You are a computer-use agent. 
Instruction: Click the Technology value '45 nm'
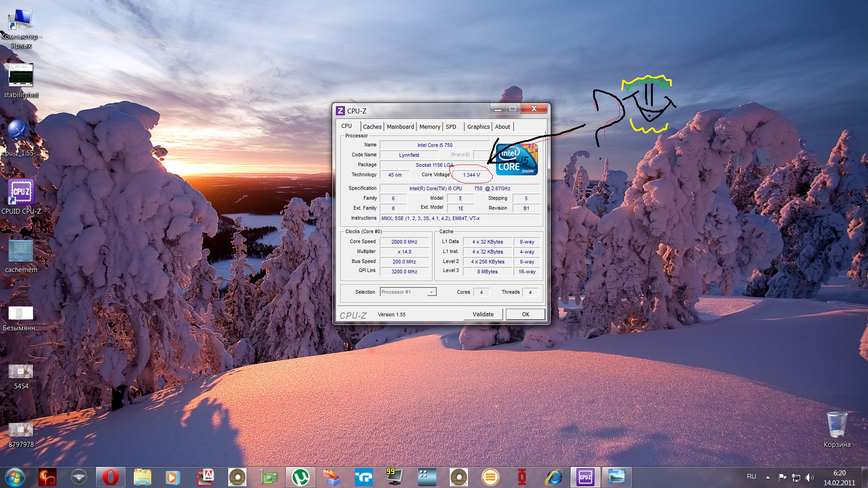pyautogui.click(x=395, y=175)
